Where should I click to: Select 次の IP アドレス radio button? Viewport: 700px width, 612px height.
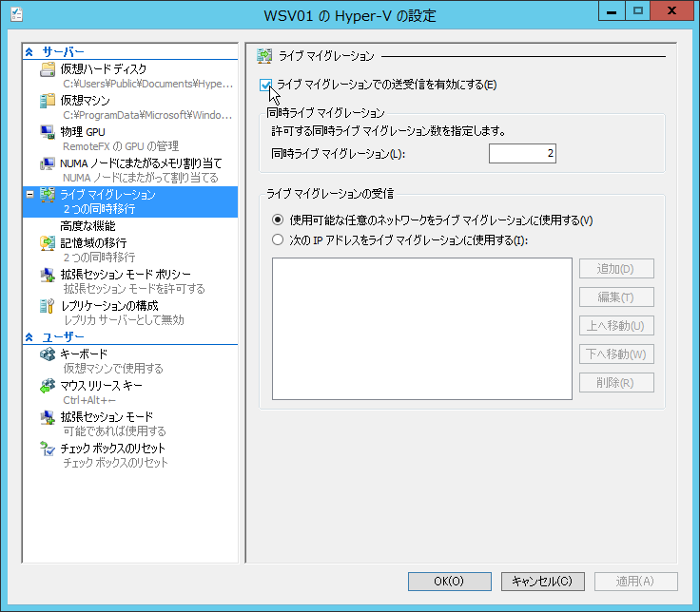point(278,240)
